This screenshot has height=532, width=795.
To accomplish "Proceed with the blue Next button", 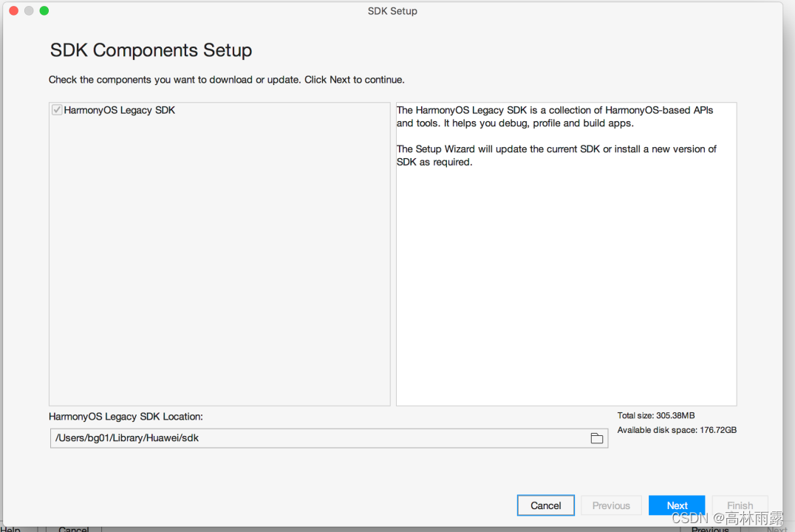I will (x=677, y=505).
